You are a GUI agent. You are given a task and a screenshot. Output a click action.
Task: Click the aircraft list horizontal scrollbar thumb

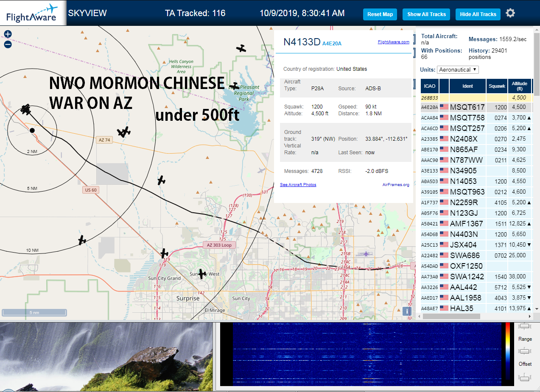[x=451, y=316]
